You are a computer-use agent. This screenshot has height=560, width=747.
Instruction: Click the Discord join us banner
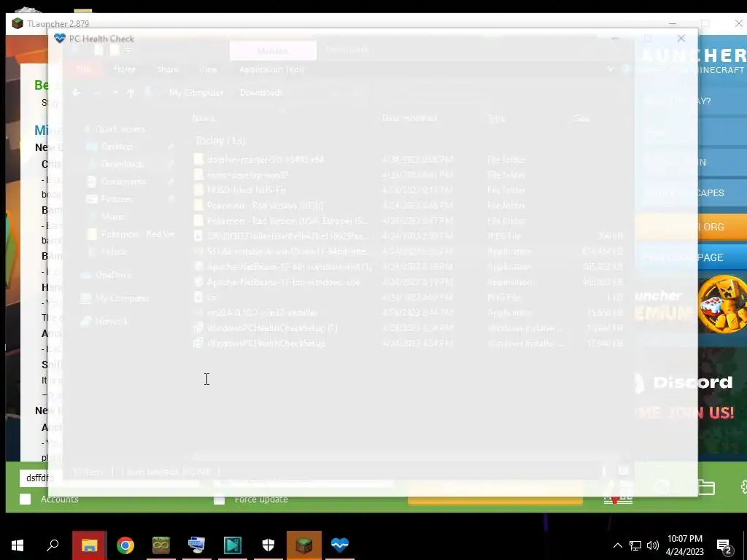click(690, 397)
